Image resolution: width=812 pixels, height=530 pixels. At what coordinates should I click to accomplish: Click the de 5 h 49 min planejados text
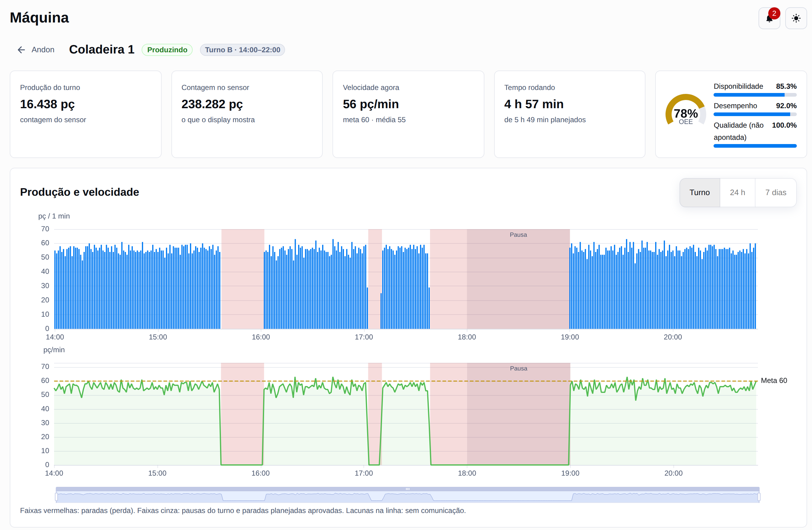545,120
